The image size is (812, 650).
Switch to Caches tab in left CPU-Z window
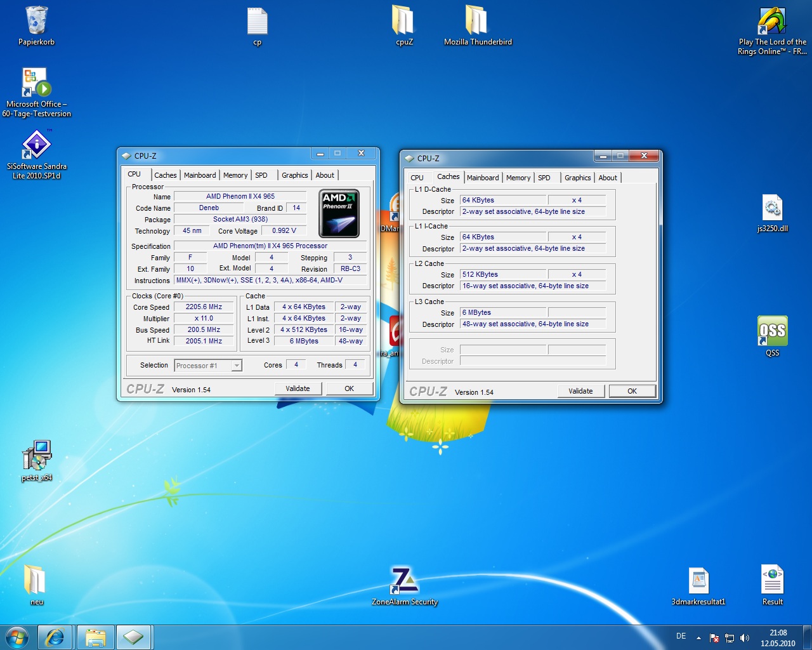click(165, 175)
